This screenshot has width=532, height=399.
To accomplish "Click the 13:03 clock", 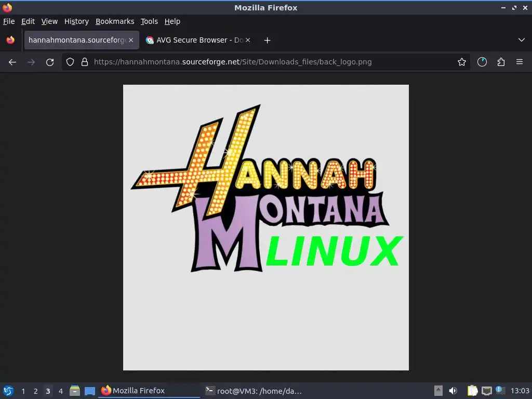I will 520,391.
